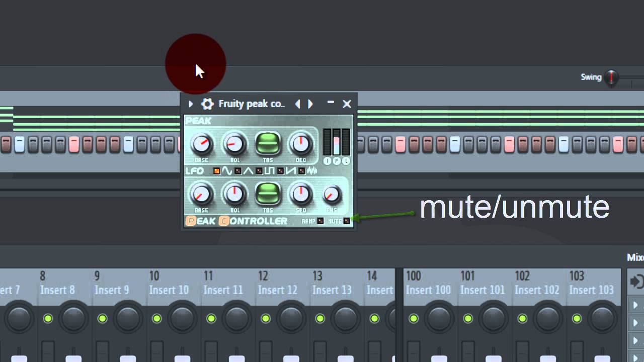Mute Insert 102 with its green LED

[x=522, y=318]
